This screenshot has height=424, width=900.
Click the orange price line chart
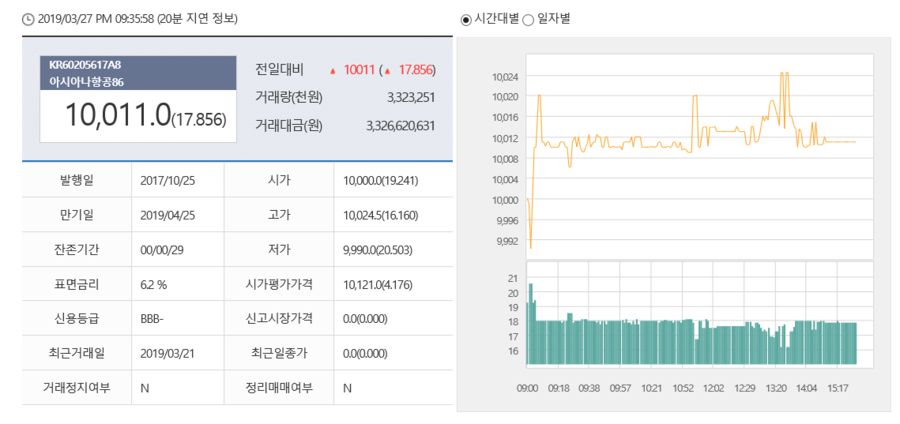coord(692,160)
